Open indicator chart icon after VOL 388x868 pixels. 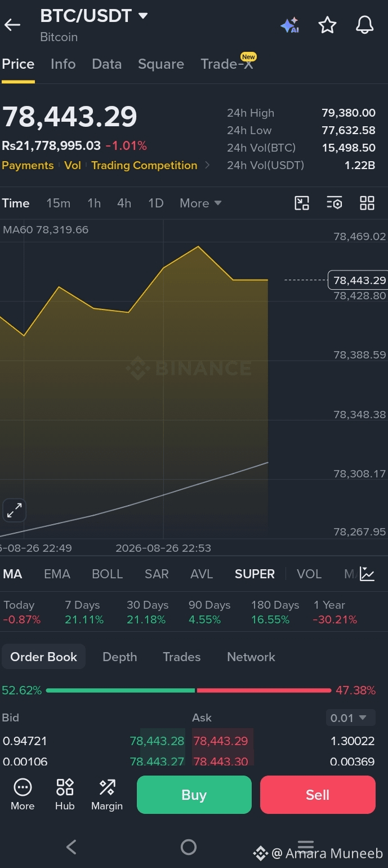click(x=367, y=574)
